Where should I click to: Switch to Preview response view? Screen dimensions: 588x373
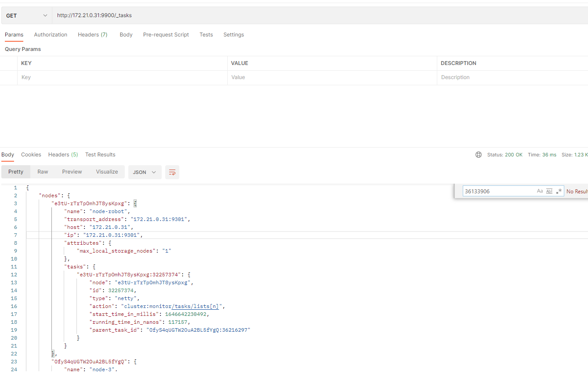pyautogui.click(x=72, y=172)
